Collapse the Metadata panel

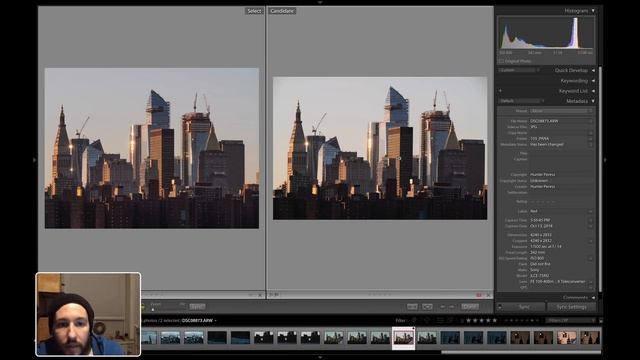[x=593, y=101]
